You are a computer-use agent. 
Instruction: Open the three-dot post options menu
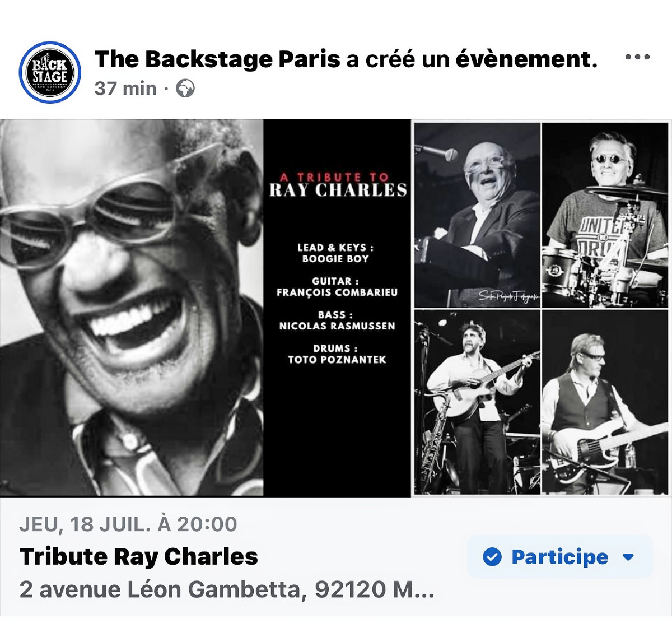pos(637,57)
